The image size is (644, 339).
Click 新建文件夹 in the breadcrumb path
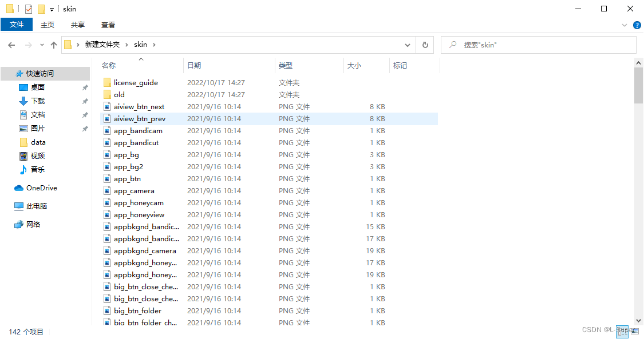(x=102, y=45)
